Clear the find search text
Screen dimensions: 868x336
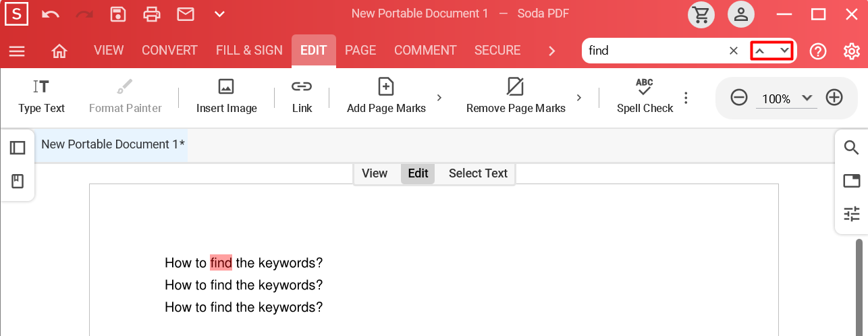click(734, 51)
